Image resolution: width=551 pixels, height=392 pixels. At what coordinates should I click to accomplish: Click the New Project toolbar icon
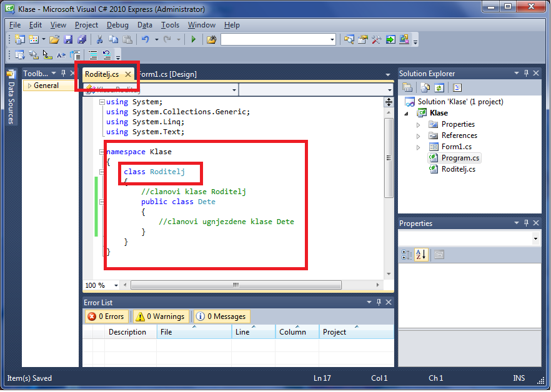(20, 39)
